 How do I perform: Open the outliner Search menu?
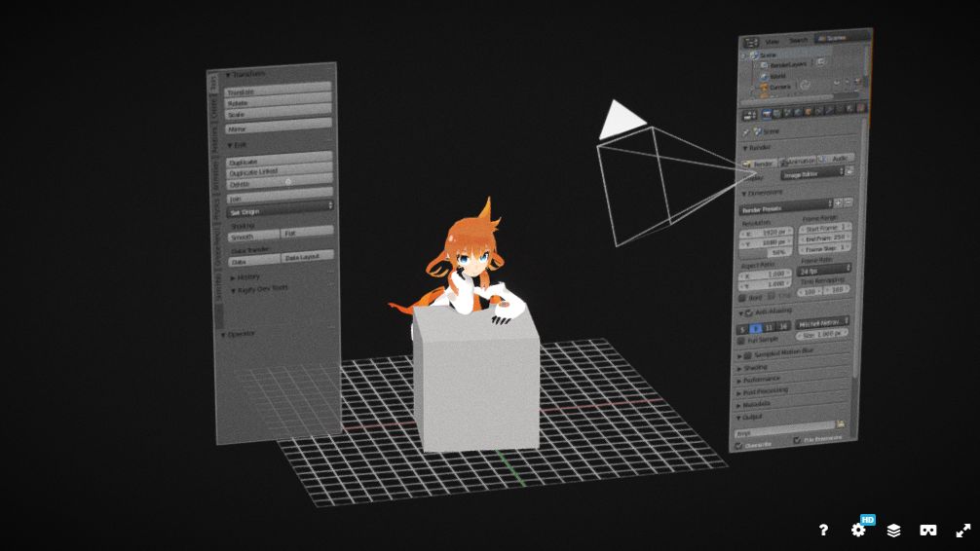pyautogui.click(x=798, y=40)
